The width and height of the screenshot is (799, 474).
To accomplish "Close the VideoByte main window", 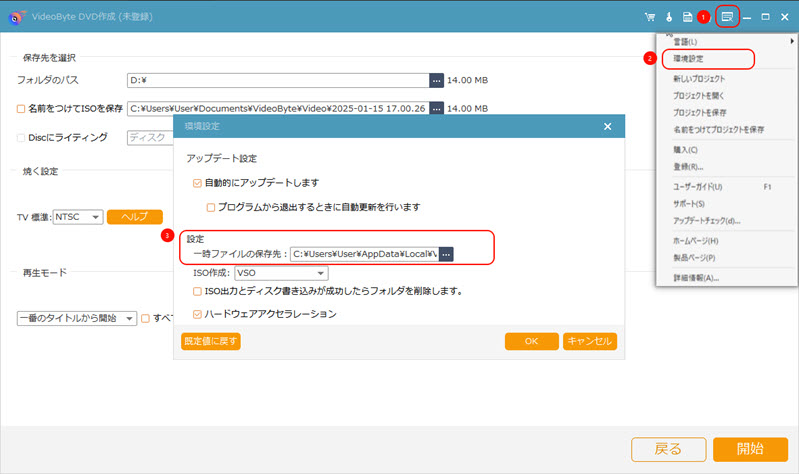I will point(785,17).
